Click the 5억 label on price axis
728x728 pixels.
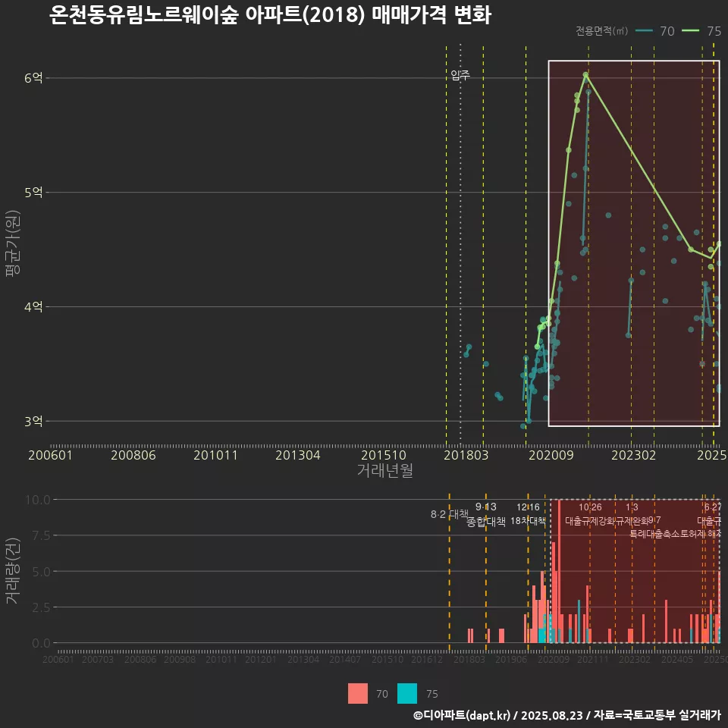pyautogui.click(x=33, y=192)
